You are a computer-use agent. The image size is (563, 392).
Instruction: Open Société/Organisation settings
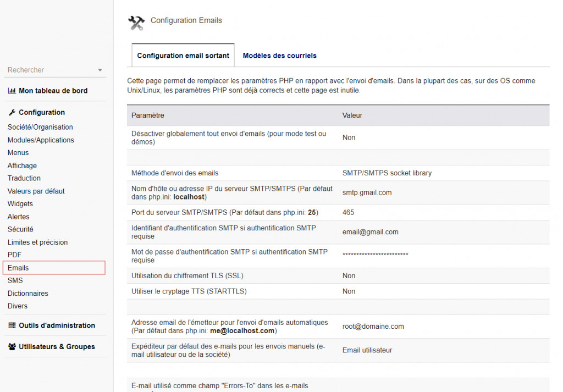point(40,127)
